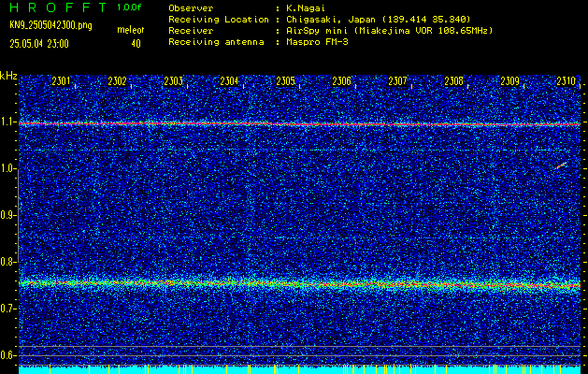This screenshot has width=588, height=374.
Task: Click the 2310 time marker
Action: [x=566, y=81]
